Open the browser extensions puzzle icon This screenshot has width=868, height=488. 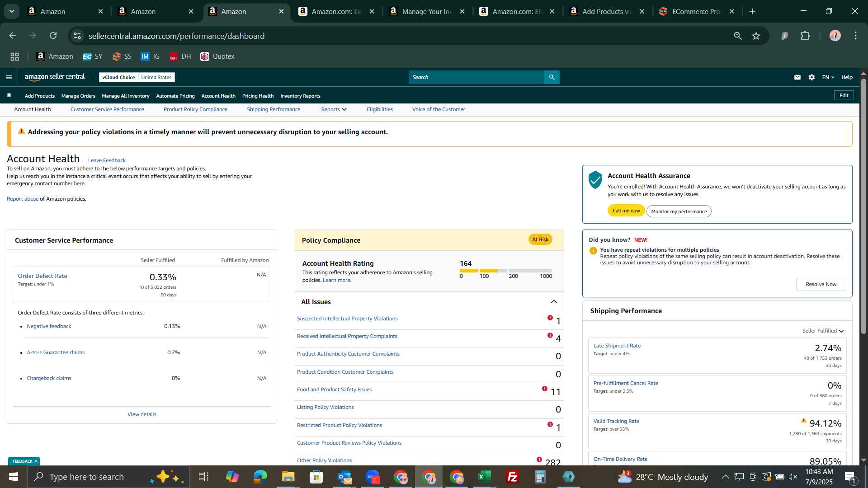click(x=805, y=36)
